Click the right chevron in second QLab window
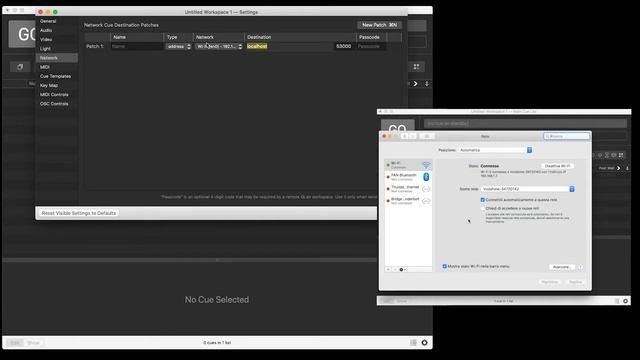Screen dimensions: 640x360 (x=619, y=168)
